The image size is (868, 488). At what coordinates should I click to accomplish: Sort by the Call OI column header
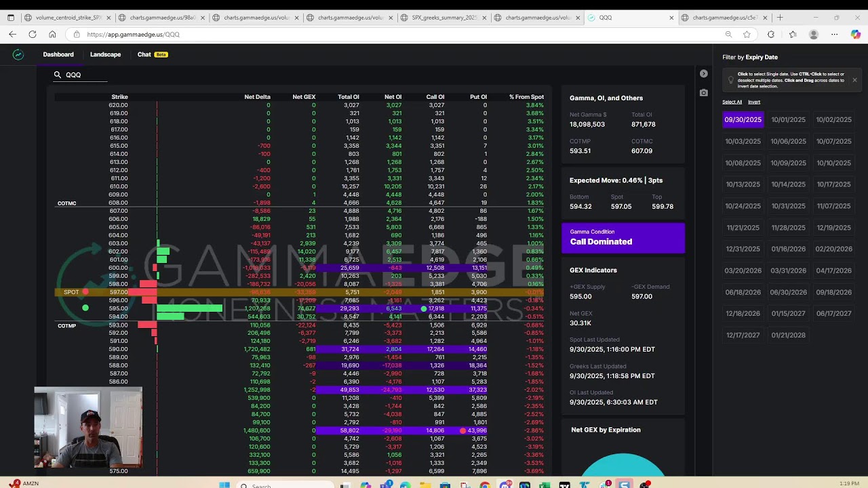click(435, 97)
